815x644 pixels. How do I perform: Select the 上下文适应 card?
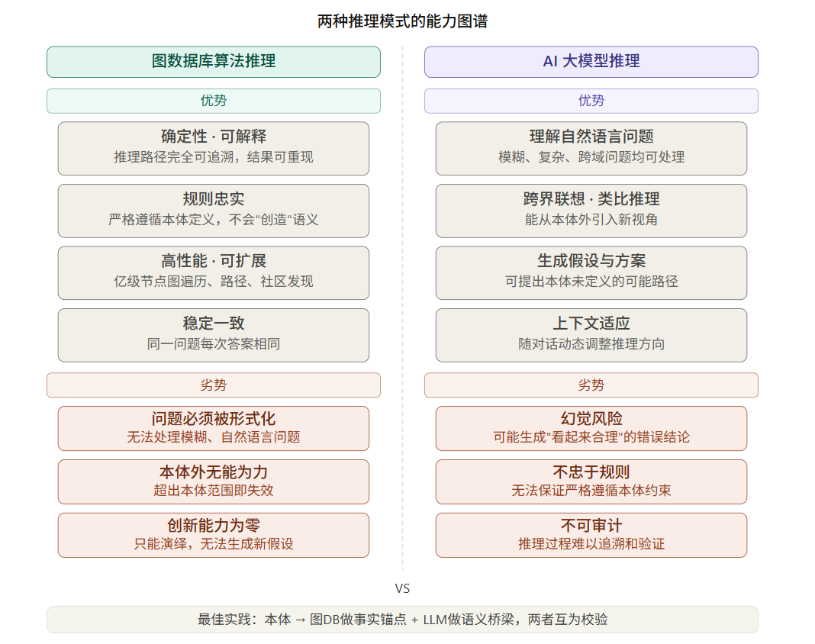pos(591,335)
